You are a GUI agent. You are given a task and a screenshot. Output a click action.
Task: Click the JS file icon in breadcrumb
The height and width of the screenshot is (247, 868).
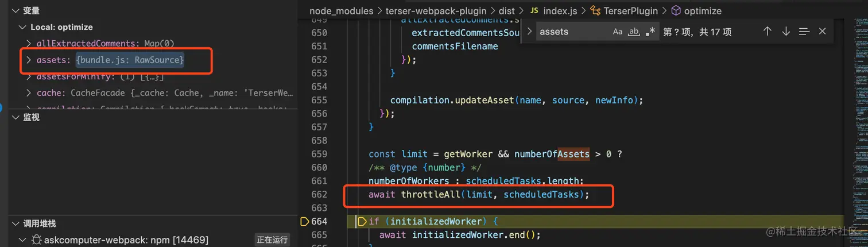534,11
